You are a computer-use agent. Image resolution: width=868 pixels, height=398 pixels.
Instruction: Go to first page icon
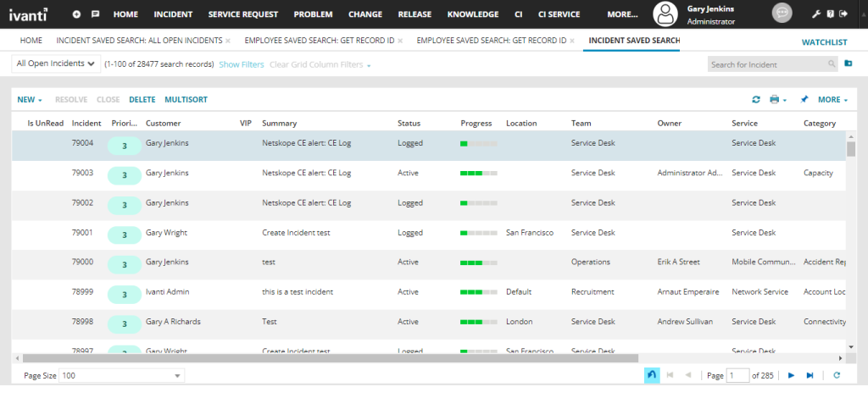670,375
